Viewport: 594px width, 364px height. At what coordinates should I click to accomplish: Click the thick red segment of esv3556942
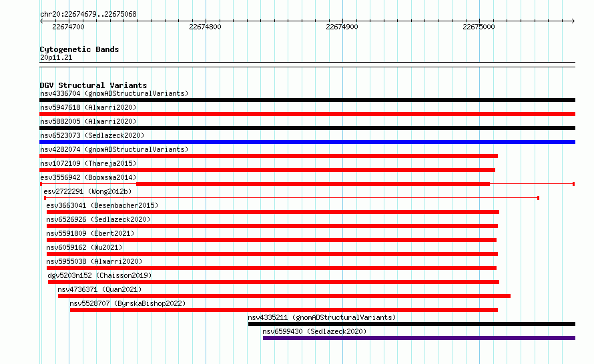coord(313,184)
